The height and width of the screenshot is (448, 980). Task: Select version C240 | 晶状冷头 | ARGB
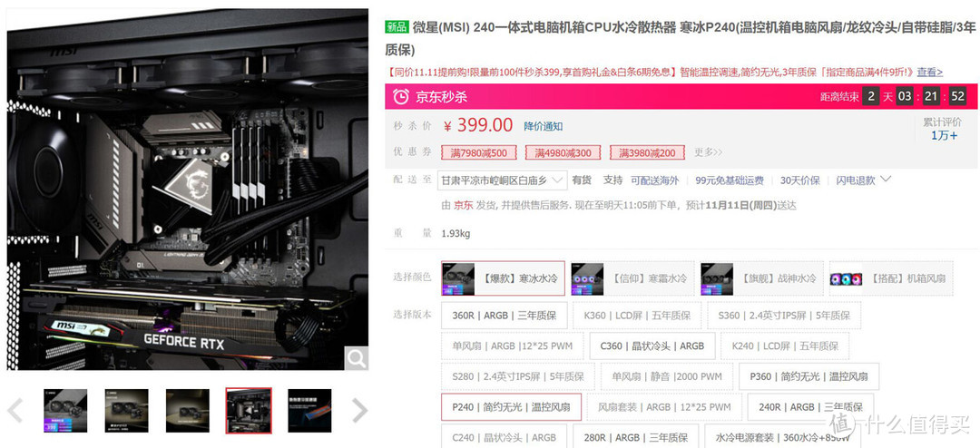(x=505, y=437)
